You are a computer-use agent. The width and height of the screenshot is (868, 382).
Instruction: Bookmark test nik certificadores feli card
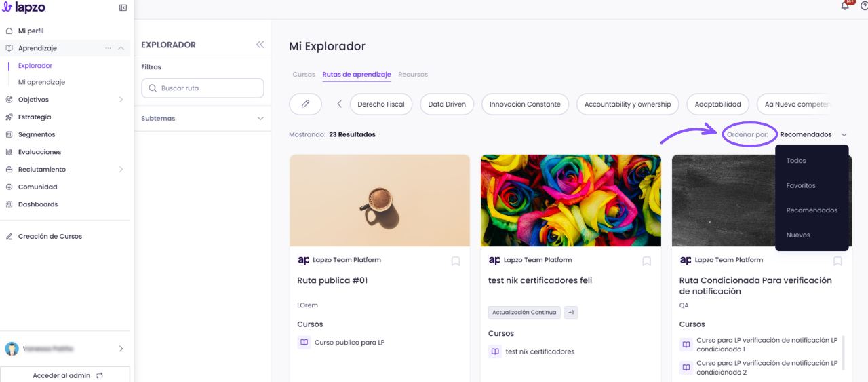[x=647, y=261]
